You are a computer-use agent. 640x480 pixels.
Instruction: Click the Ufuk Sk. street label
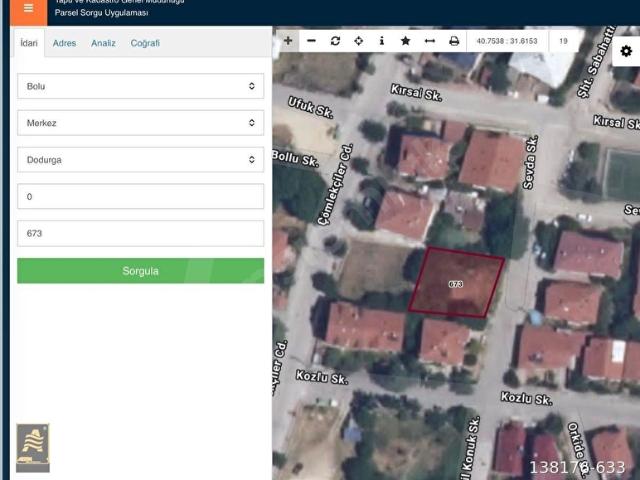[311, 107]
